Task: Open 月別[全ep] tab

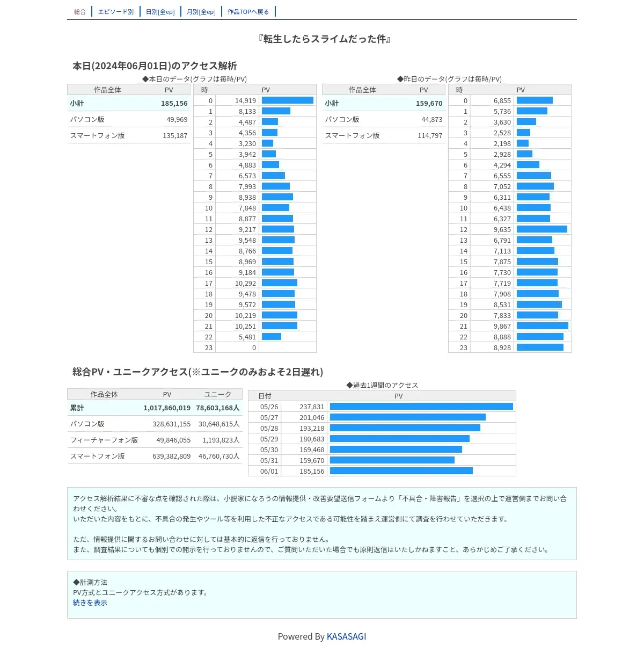Action: (201, 12)
